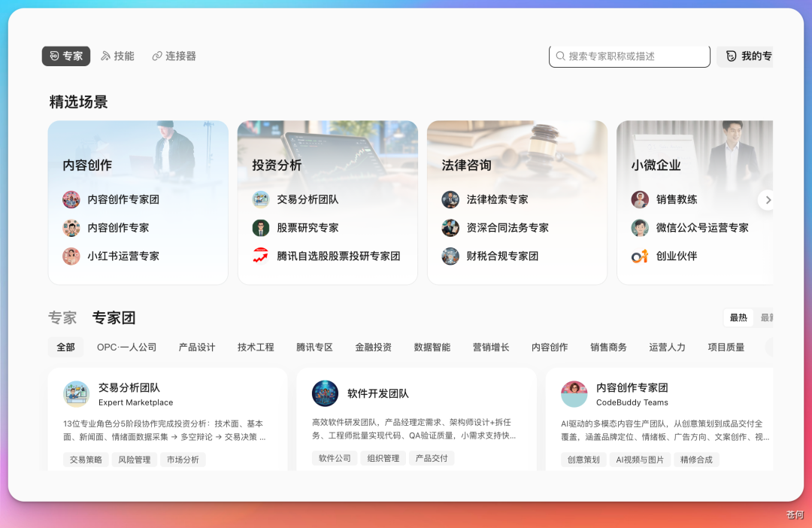
Task: Filter by 内容创作 category chip
Action: (550, 347)
